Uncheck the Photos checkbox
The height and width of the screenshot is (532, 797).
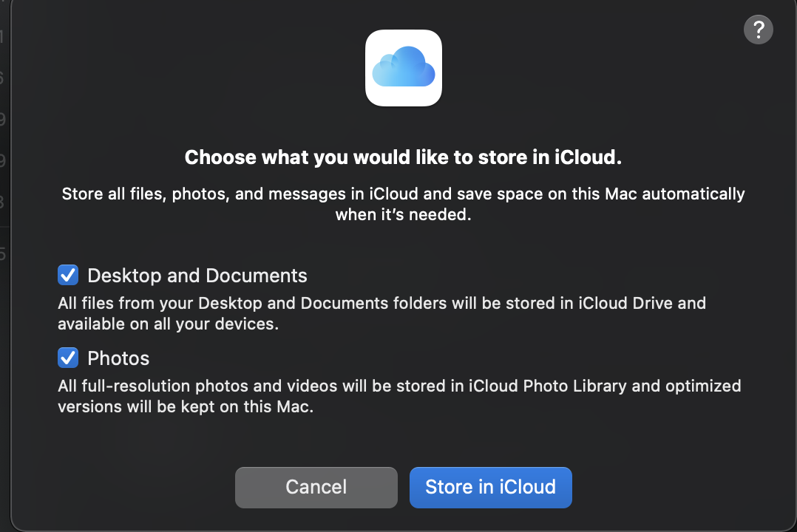(68, 358)
